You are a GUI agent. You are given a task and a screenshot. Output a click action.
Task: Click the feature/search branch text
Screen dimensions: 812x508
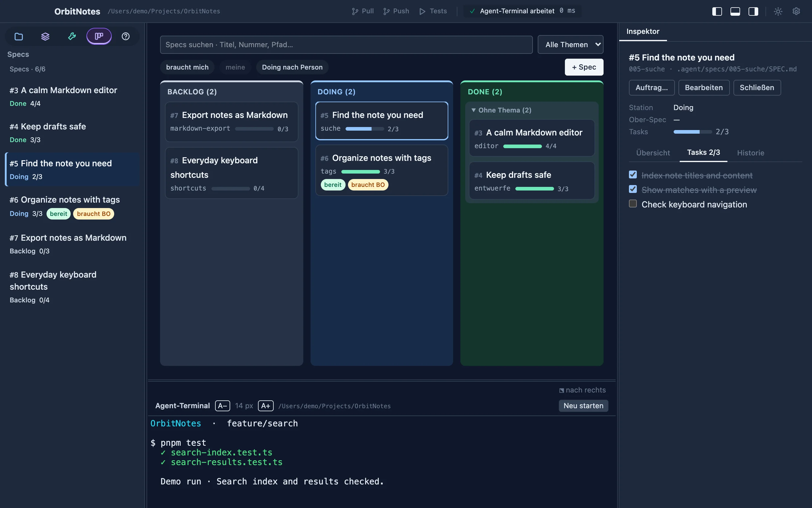[263, 423]
